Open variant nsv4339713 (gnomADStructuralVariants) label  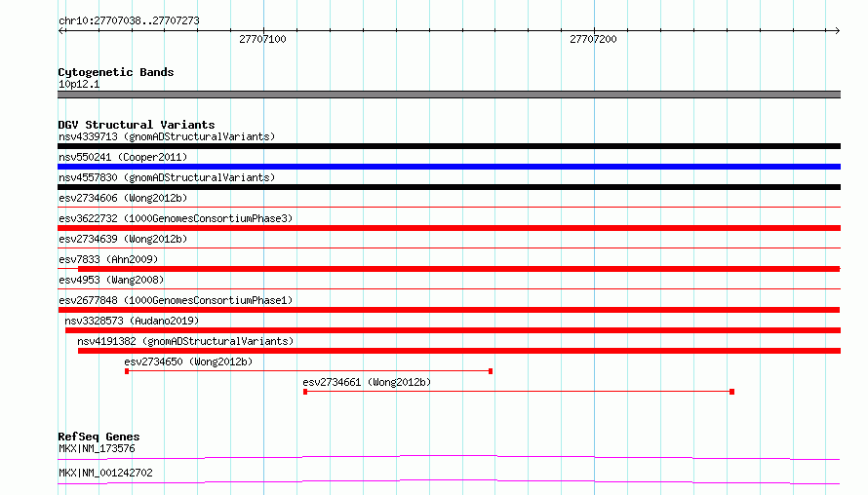click(167, 136)
